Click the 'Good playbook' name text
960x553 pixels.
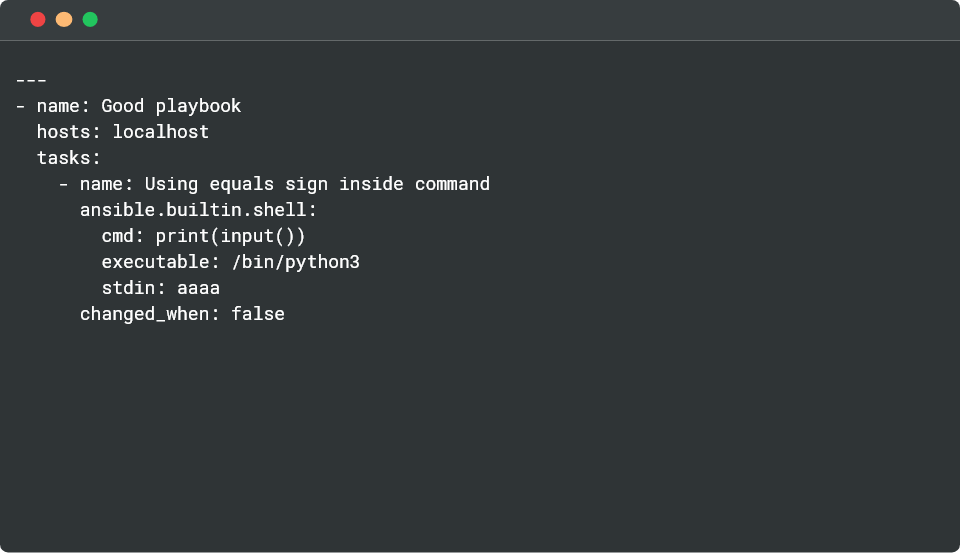(x=171, y=106)
